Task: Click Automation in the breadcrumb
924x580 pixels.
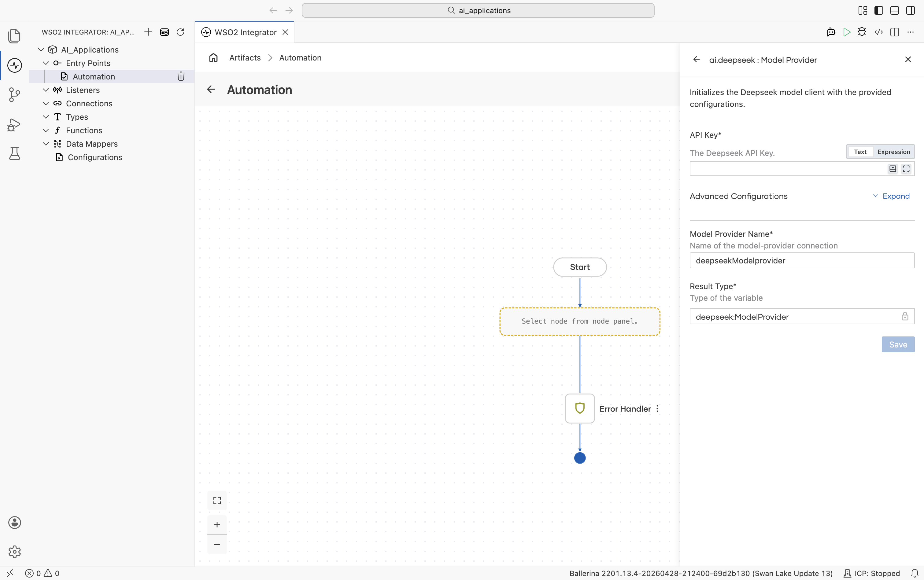Action: (300, 57)
